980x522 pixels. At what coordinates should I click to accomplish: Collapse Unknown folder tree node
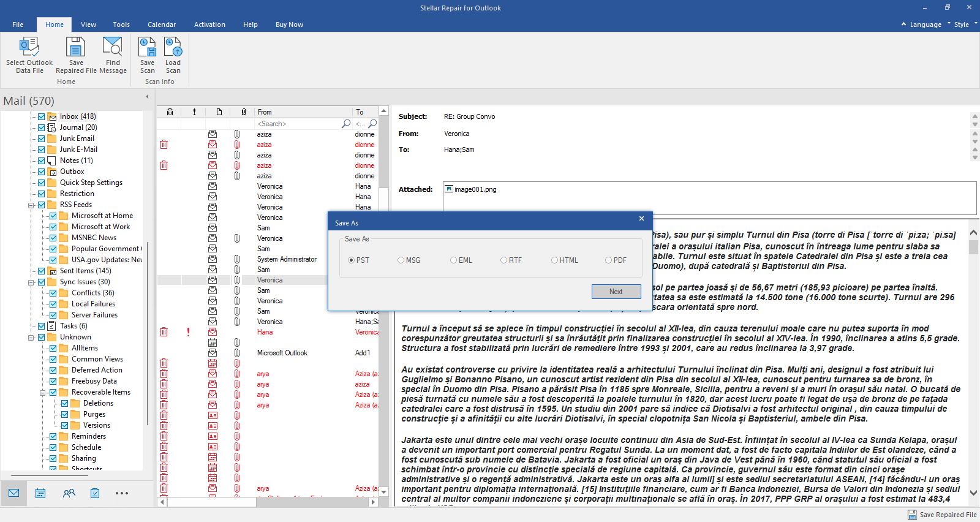[x=31, y=338]
